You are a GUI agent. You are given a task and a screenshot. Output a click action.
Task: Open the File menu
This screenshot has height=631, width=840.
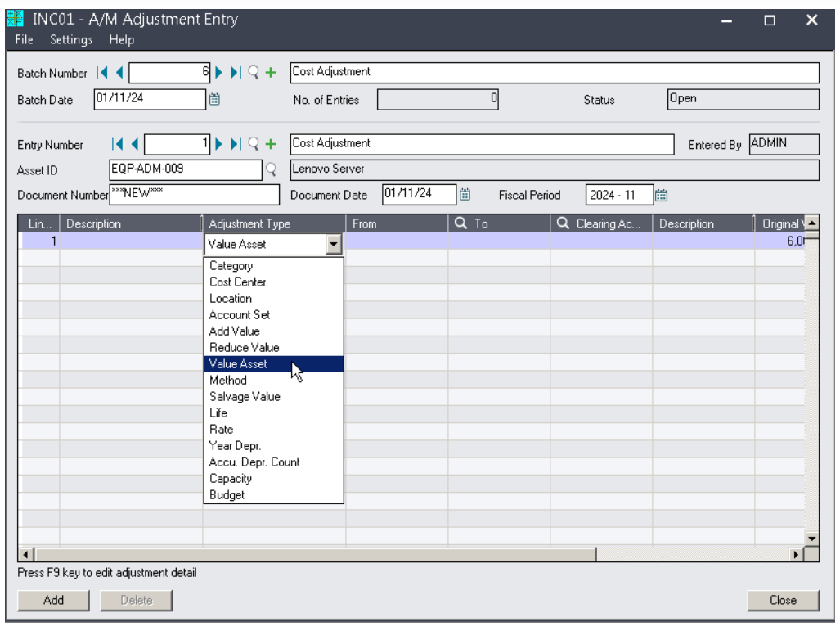[23, 39]
